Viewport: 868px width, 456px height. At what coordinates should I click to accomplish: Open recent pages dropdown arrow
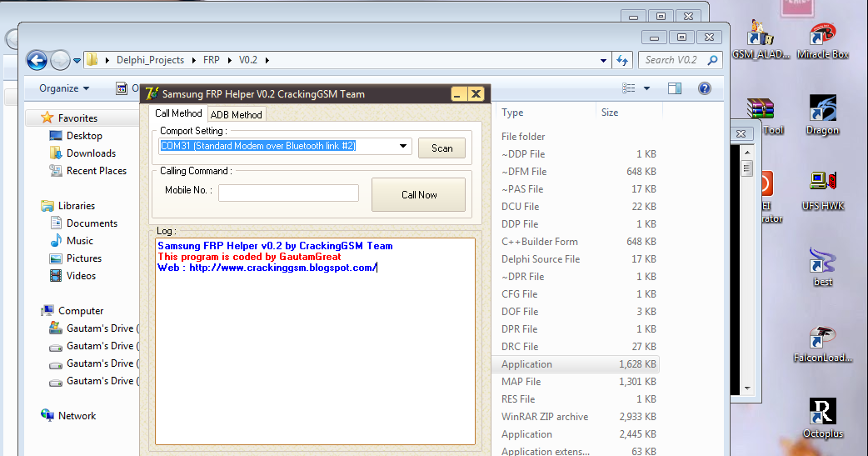point(77,60)
